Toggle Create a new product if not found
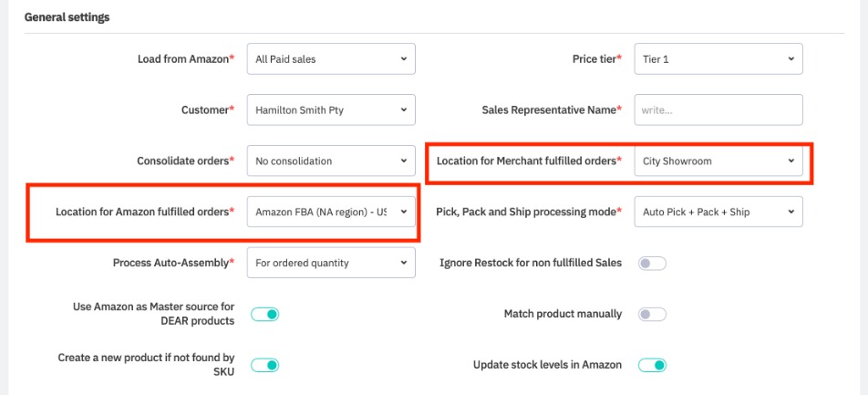The width and height of the screenshot is (868, 395). [x=264, y=365]
